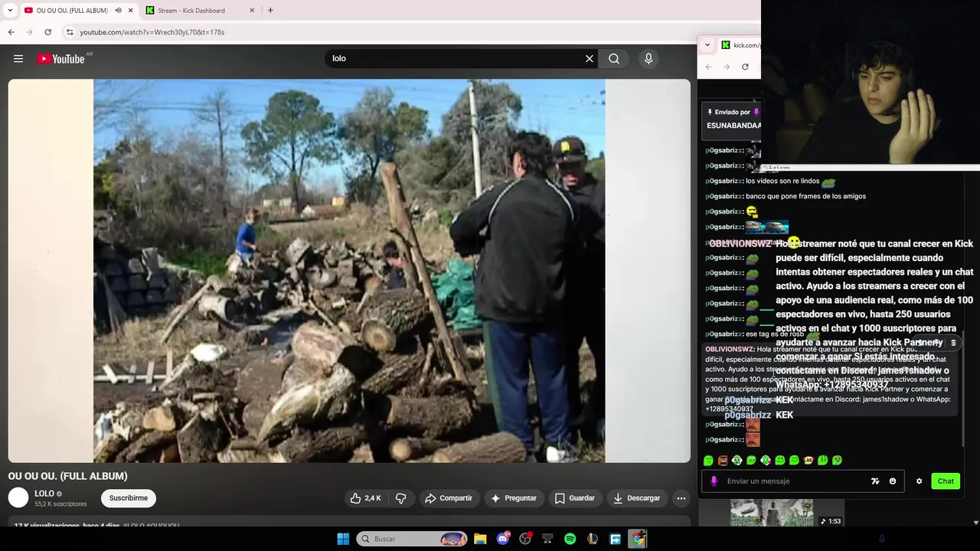Image resolution: width=980 pixels, height=551 pixels.
Task: Like the video showing 2,4 K
Action: pyautogui.click(x=365, y=498)
